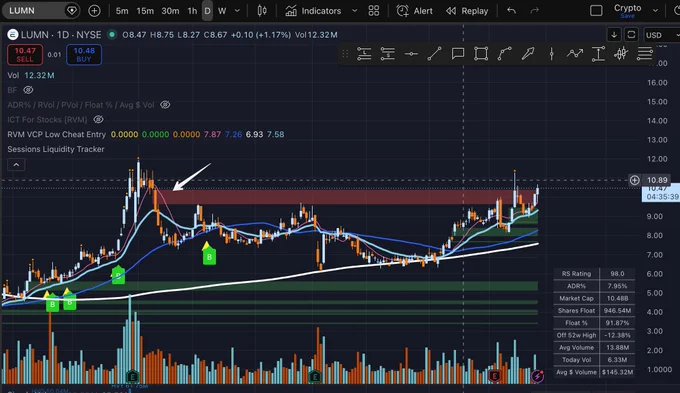Open the candlestick chart type selector
This screenshot has height=393, width=680.
click(x=262, y=11)
